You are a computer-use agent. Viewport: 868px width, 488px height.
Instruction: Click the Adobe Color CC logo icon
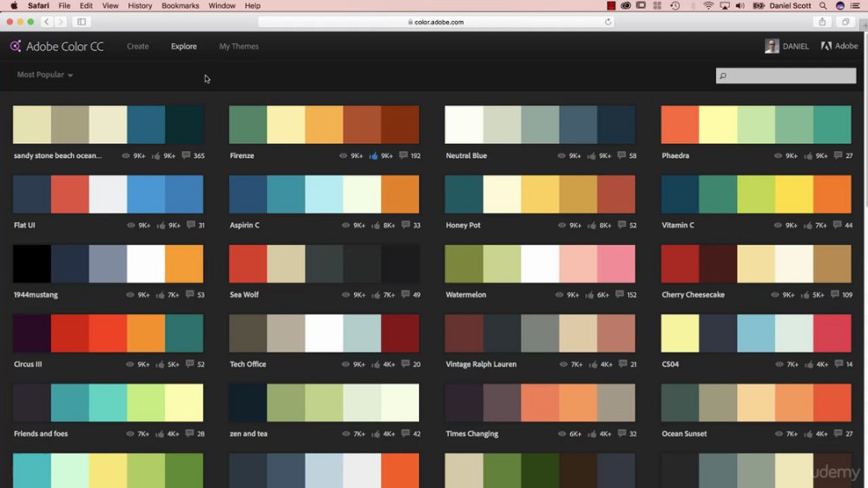(x=16, y=46)
